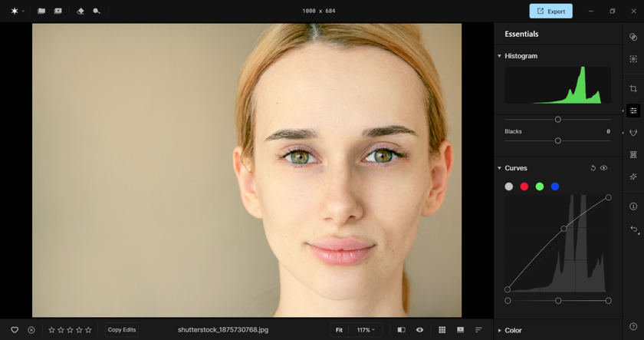Image resolution: width=644 pixels, height=340 pixels.
Task: Click the right handle of curve range slider
Action: [608, 301]
